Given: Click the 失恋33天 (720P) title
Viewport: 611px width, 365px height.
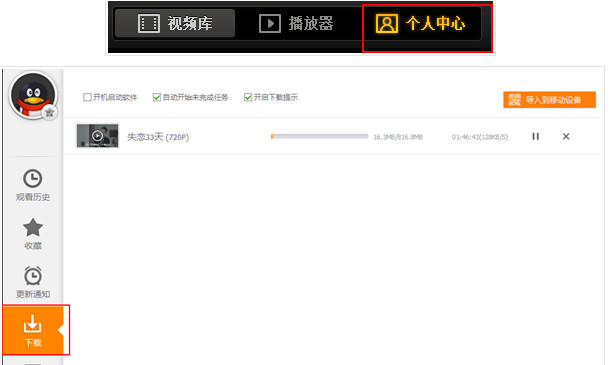Looking at the screenshot, I should pyautogui.click(x=158, y=137).
